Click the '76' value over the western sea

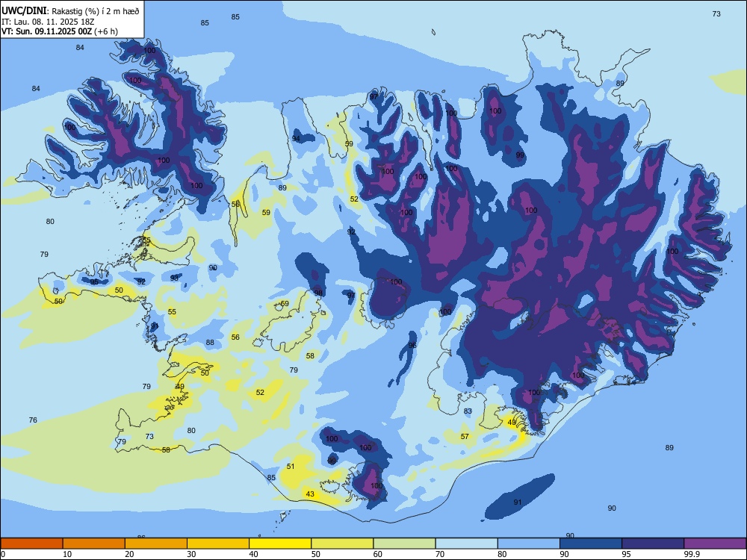pyautogui.click(x=33, y=420)
